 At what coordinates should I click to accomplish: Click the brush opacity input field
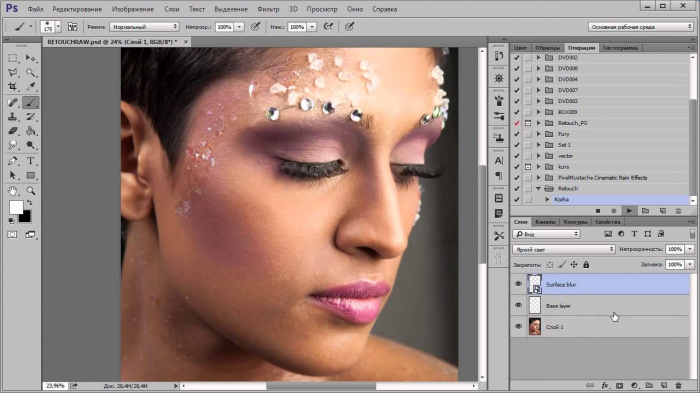click(x=224, y=27)
